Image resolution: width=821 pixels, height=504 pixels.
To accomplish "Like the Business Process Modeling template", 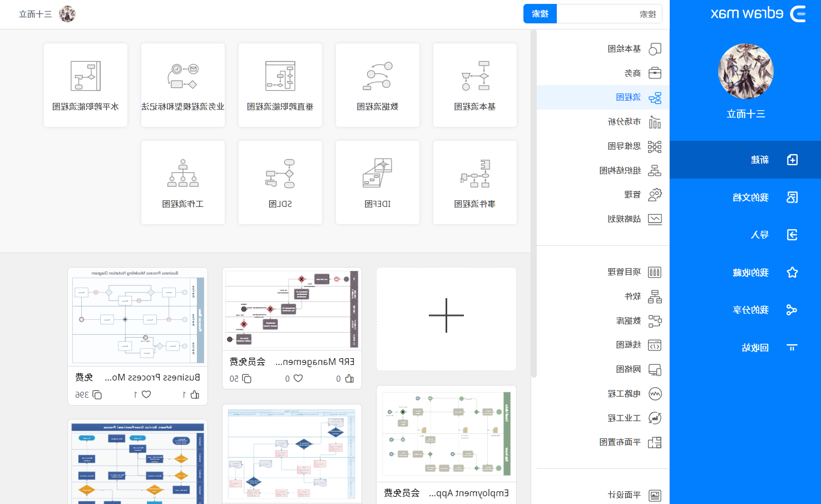I will (x=195, y=394).
